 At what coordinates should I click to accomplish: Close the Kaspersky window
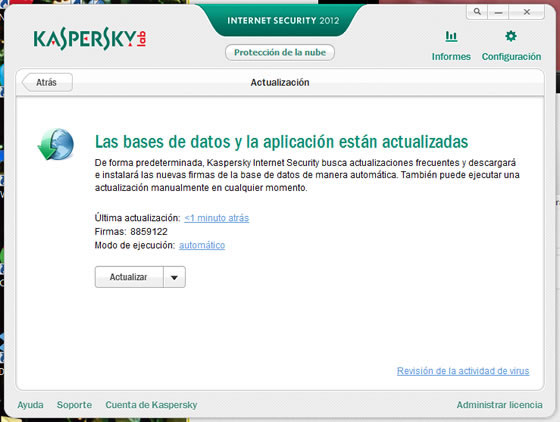(x=526, y=12)
